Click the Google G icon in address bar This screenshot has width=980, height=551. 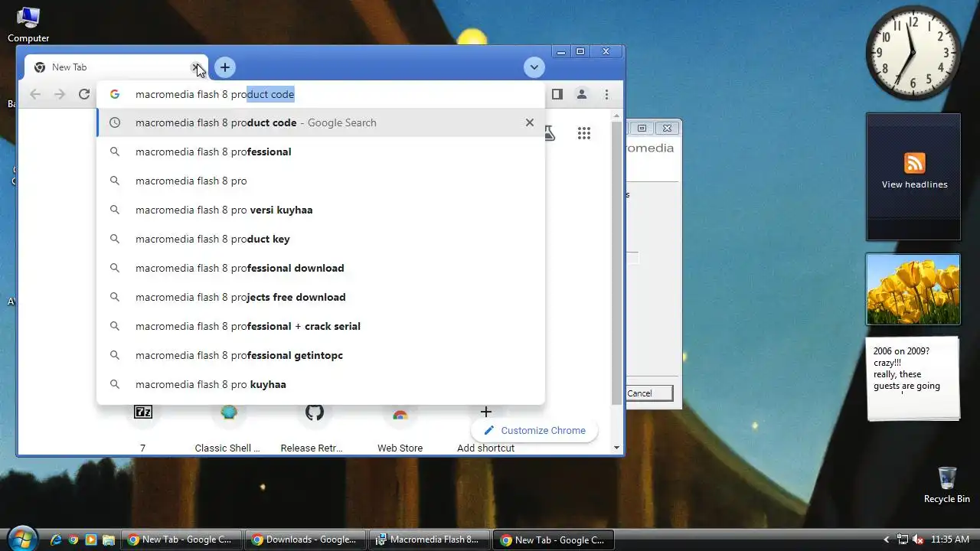(x=115, y=94)
